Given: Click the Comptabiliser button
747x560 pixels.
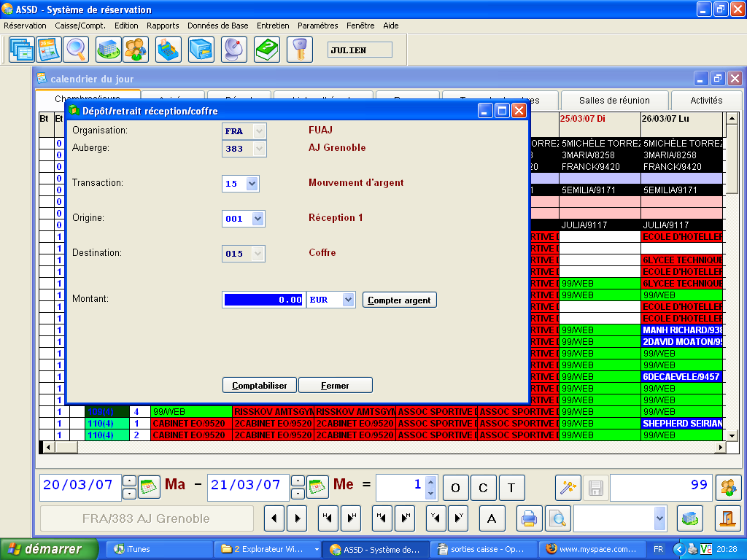Looking at the screenshot, I should tap(259, 385).
